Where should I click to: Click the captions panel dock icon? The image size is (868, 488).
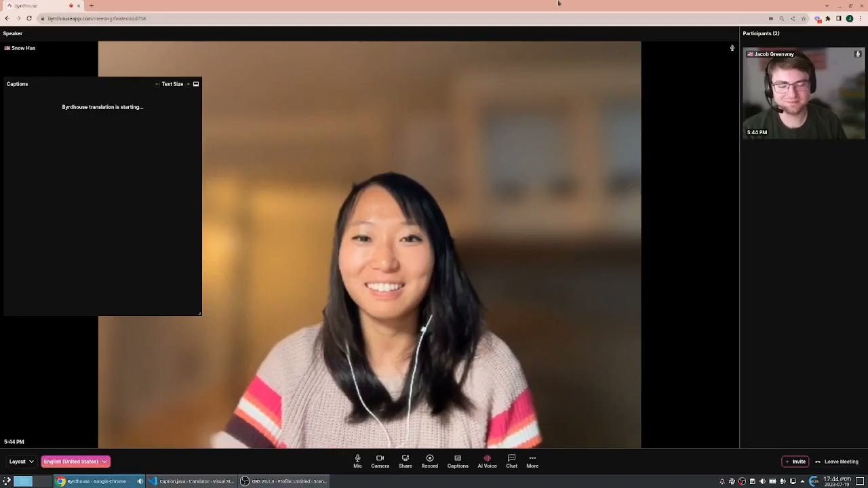(196, 84)
